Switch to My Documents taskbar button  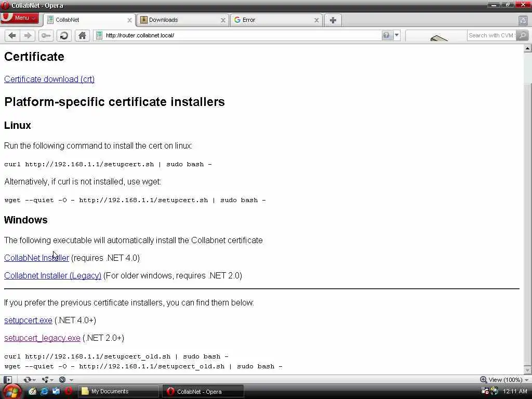pos(118,392)
